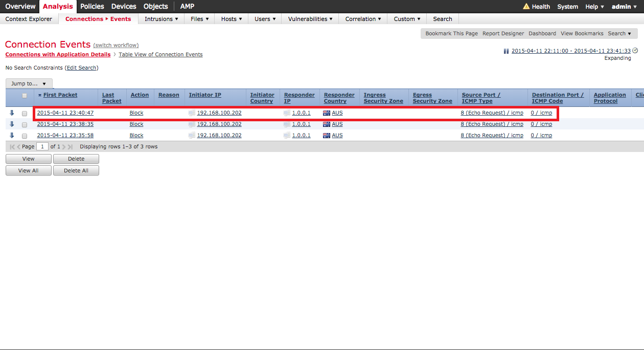Tick the checkbox for the 23:40:47 event
Screen dimensions: 644x350
point(25,114)
